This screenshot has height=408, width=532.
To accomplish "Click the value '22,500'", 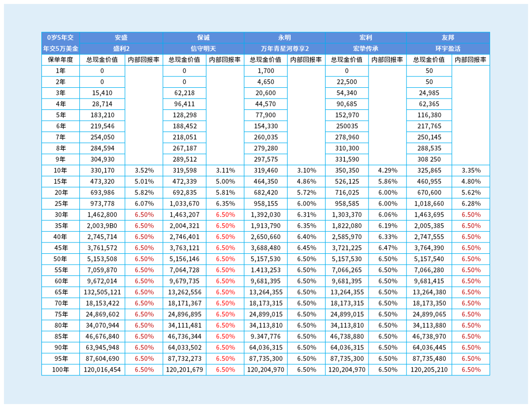I will pos(347,82).
